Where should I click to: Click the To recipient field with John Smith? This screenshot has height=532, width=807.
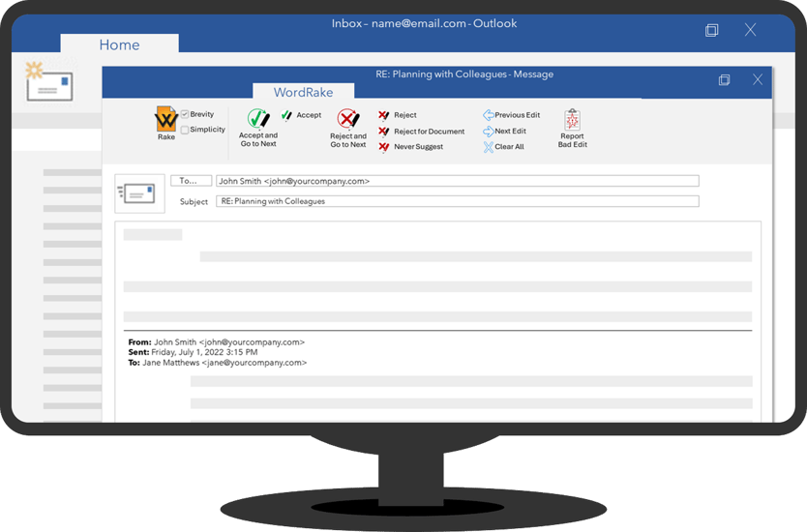click(457, 181)
